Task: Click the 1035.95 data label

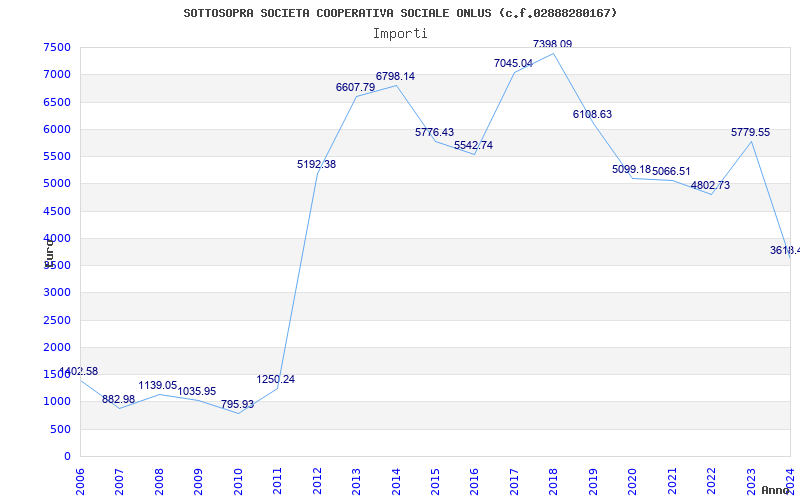Action: 197,391
